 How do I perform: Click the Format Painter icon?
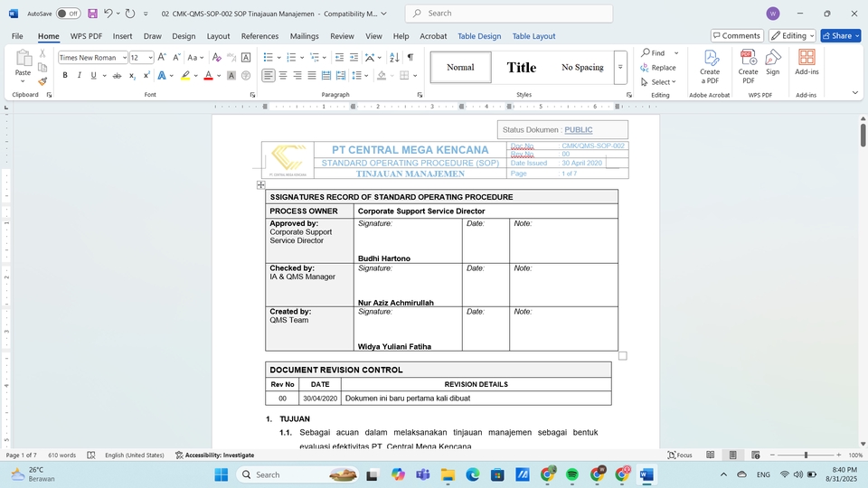tap(42, 81)
